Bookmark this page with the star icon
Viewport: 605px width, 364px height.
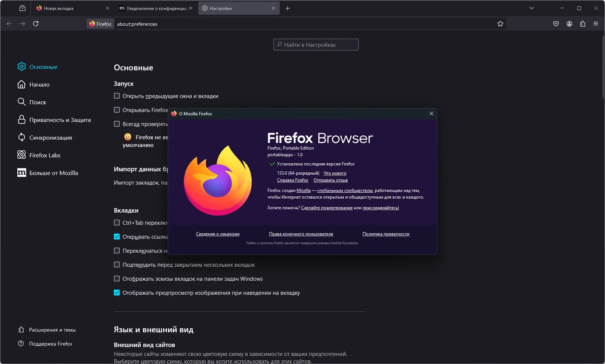point(500,24)
